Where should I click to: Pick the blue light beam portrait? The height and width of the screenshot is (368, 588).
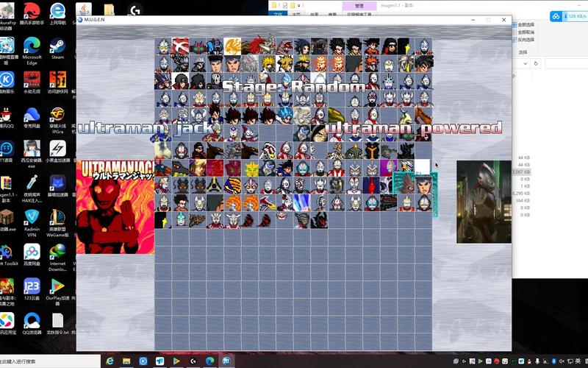tap(302, 203)
